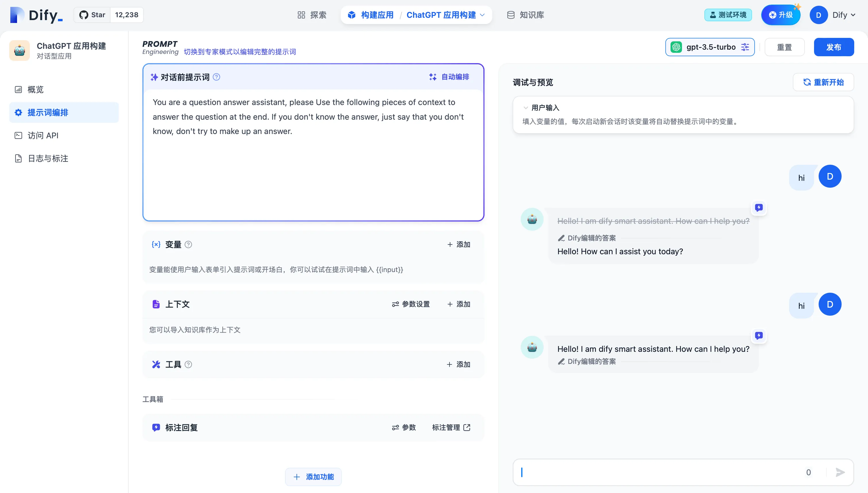The image size is (868, 493).
Task: Click the model parameters slider icon beside gpt-3.5-turbo
Action: point(745,47)
